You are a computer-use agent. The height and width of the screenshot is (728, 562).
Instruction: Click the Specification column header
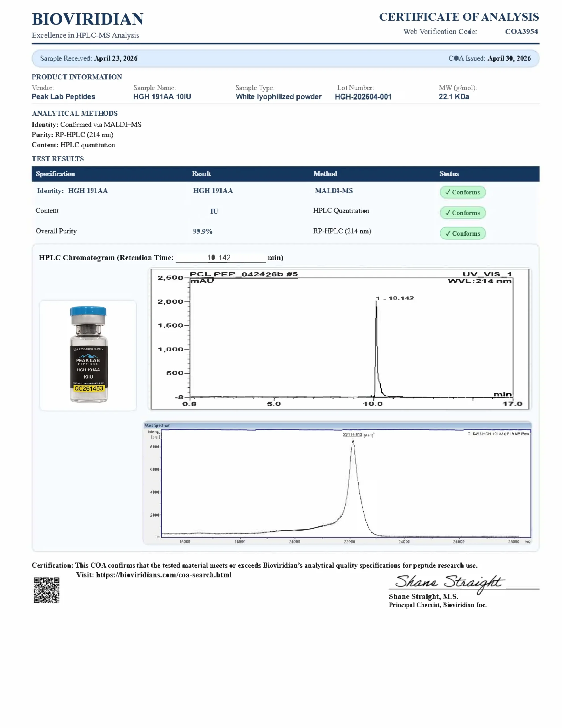tap(55, 174)
